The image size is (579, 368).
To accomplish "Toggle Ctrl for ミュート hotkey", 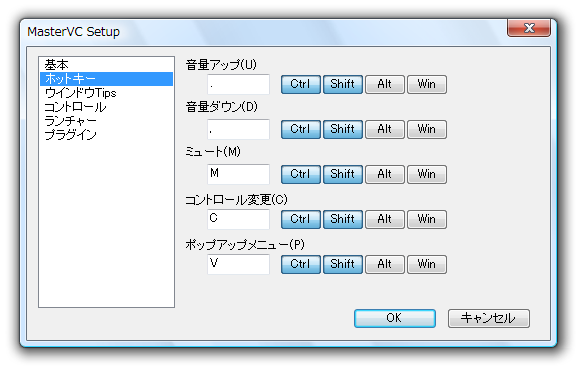I will point(301,174).
